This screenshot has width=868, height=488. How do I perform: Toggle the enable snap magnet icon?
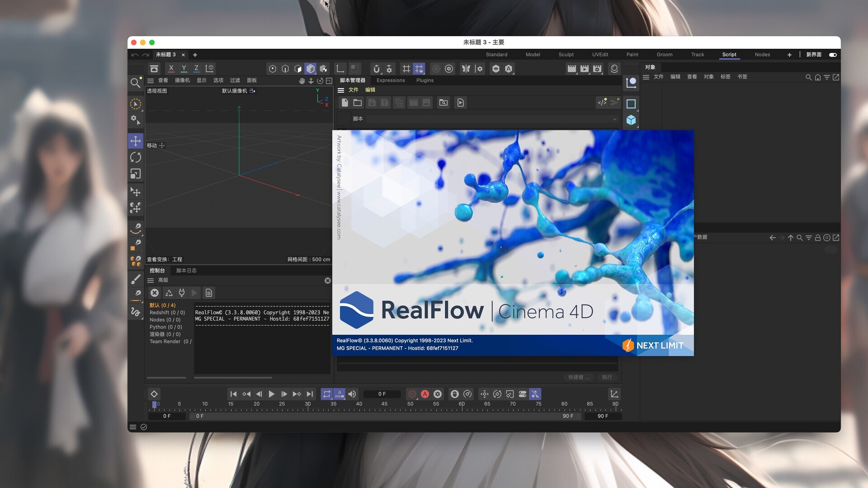(x=376, y=69)
